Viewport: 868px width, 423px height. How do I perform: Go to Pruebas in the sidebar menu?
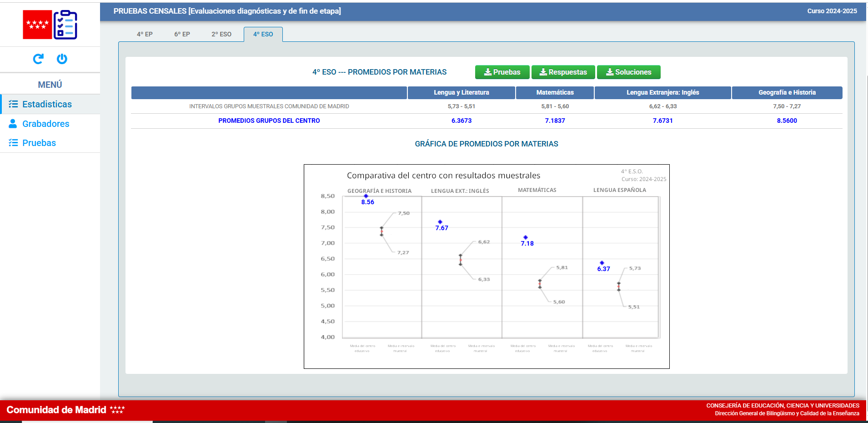[x=39, y=143]
